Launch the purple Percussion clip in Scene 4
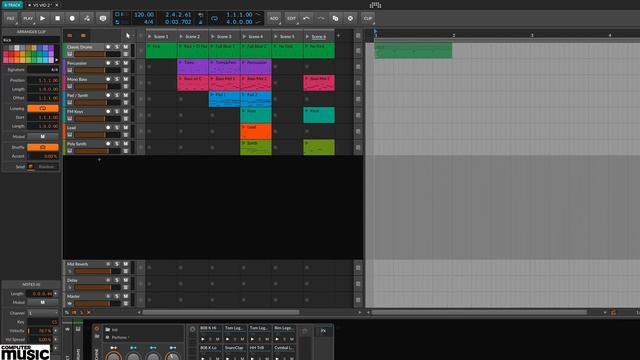Screen dimensions: 640x360 (256, 67)
